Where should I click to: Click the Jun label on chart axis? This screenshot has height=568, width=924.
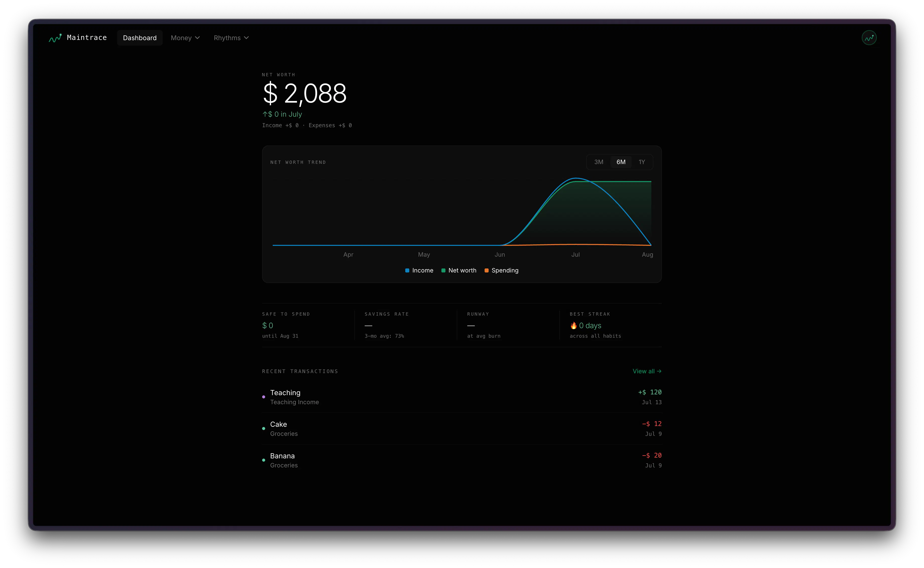[x=500, y=254]
